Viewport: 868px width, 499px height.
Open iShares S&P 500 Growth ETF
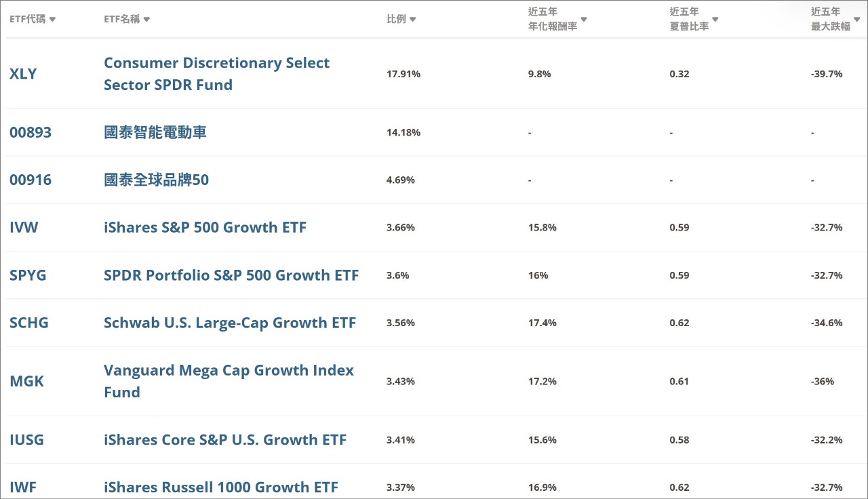coord(205,228)
